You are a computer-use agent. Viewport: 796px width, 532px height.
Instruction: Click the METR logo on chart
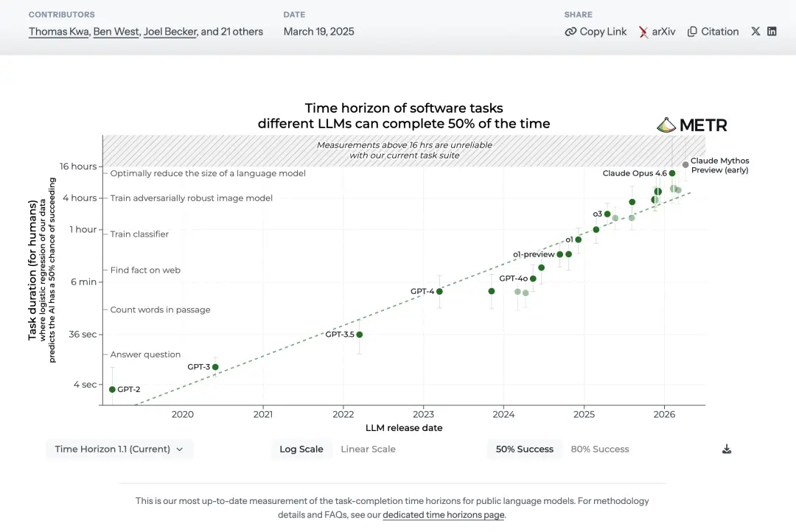coord(691,125)
